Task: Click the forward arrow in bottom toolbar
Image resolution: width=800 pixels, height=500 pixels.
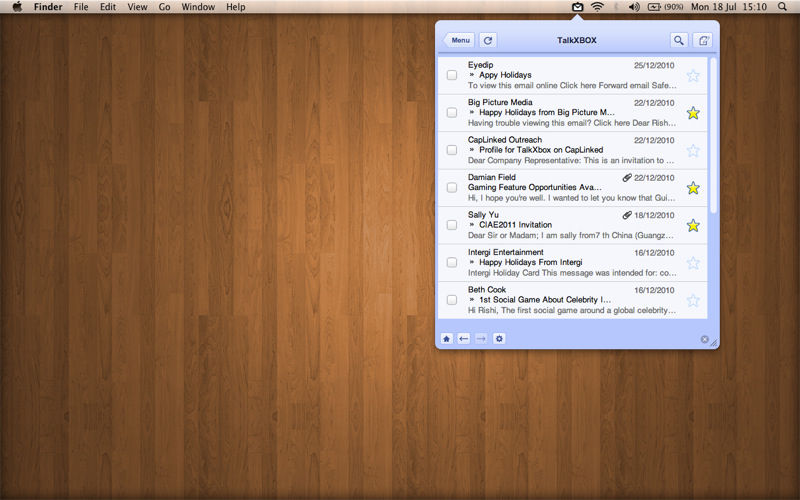Action: click(481, 339)
